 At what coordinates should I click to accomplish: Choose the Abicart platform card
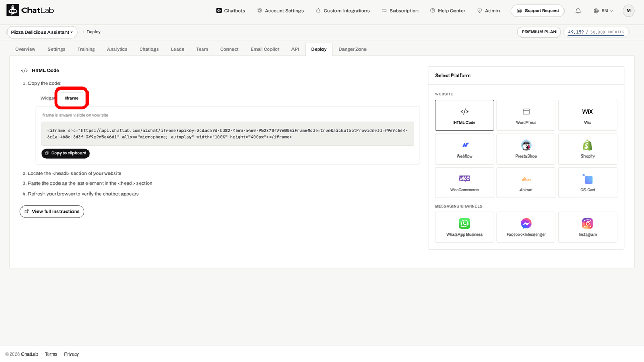(526, 183)
